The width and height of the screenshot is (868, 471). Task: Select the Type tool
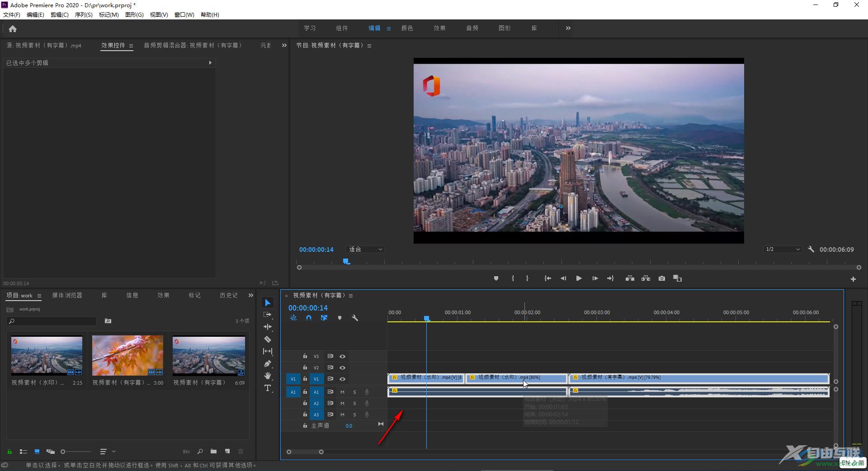[268, 388]
